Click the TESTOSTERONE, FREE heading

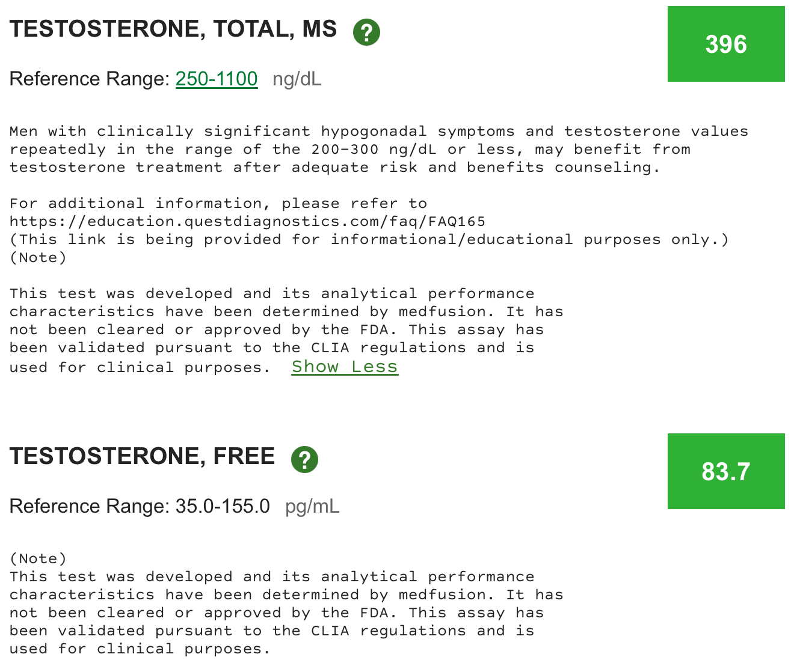[x=142, y=457]
